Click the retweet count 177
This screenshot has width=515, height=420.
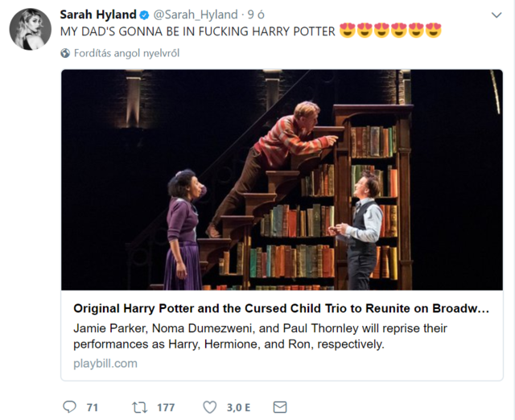(165, 407)
